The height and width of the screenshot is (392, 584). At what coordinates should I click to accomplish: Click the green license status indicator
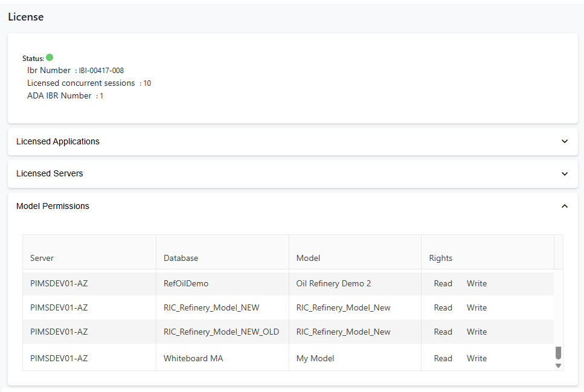(50, 58)
